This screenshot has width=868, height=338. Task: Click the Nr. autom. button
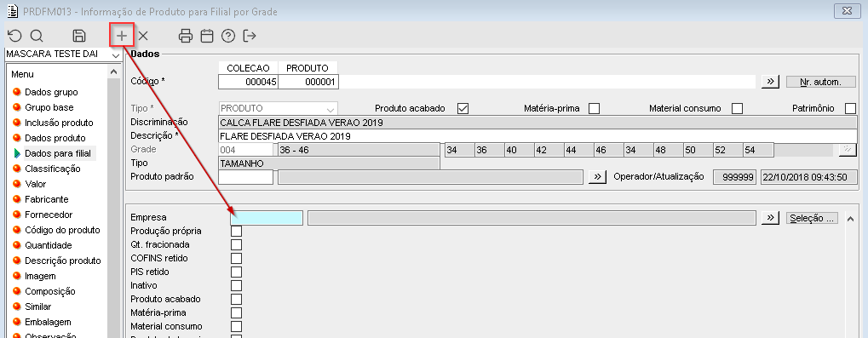[821, 82]
